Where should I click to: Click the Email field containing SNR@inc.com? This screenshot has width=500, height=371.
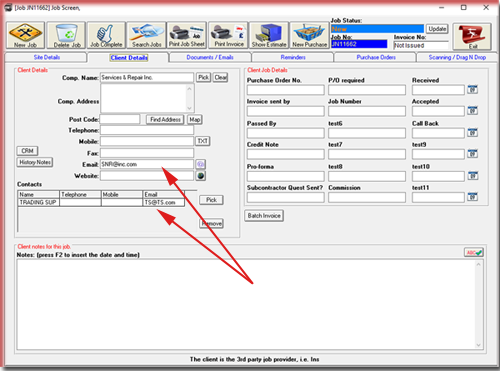[147, 164]
